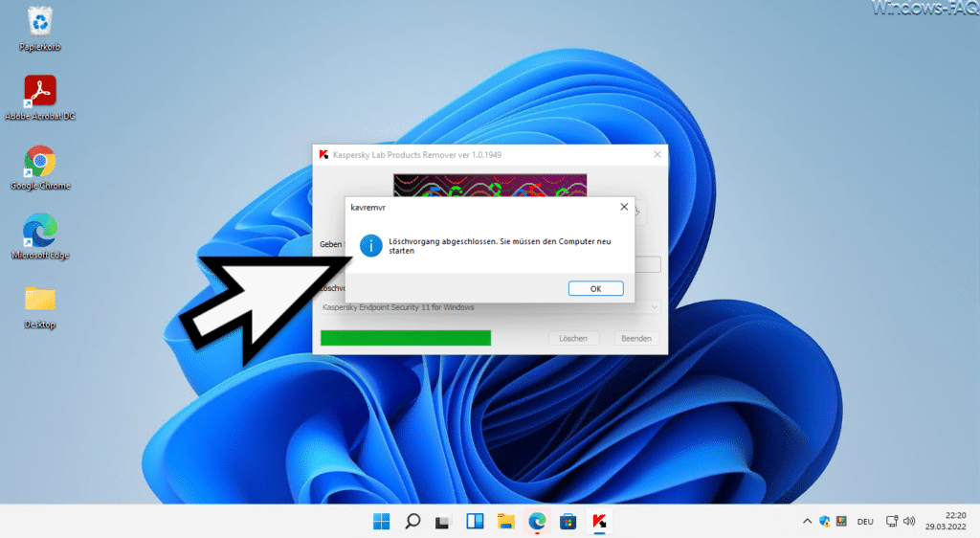Open File Explorer from the taskbar
The height and width of the screenshot is (538, 980).
coord(505,521)
